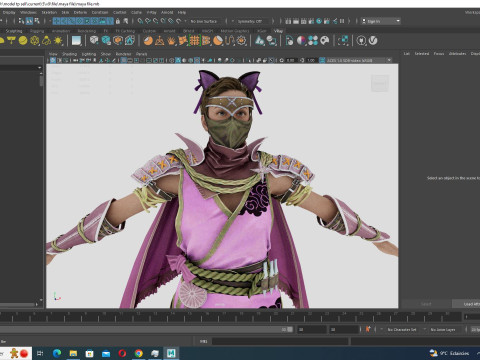
Task: Open the Arnold menu
Action: [x=167, y=12]
